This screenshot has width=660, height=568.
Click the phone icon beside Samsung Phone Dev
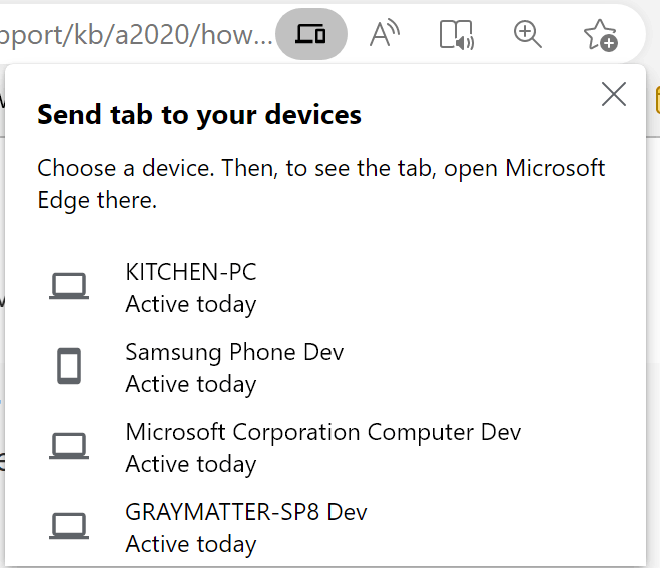pos(69,367)
